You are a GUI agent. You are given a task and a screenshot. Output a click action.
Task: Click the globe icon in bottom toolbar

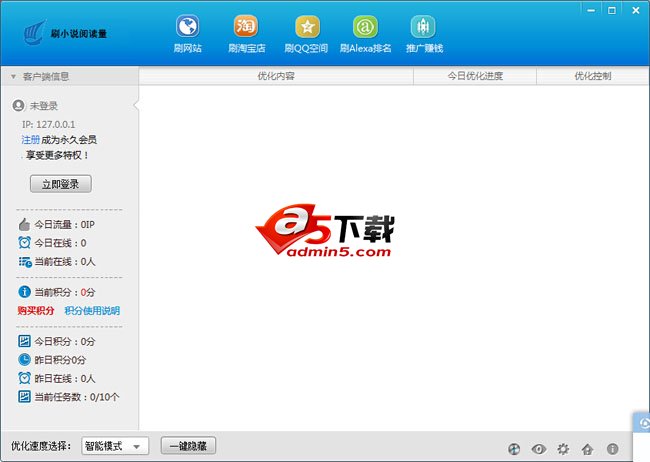pos(514,449)
